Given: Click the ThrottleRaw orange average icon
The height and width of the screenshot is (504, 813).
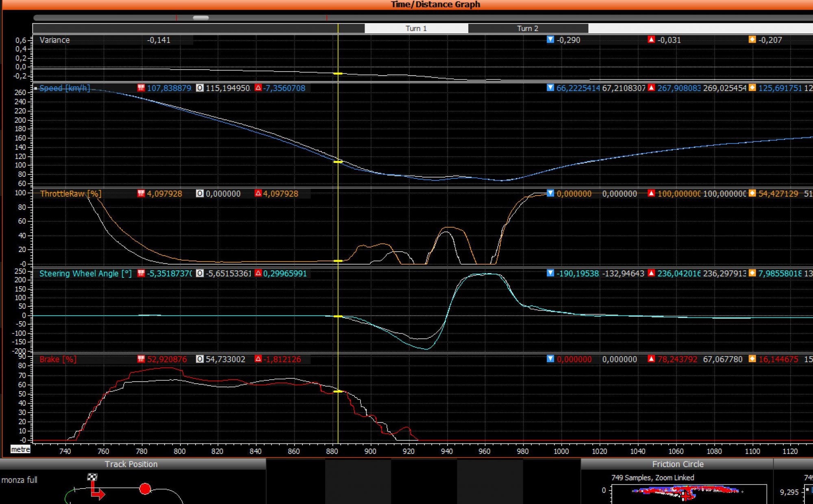Looking at the screenshot, I should (x=752, y=193).
